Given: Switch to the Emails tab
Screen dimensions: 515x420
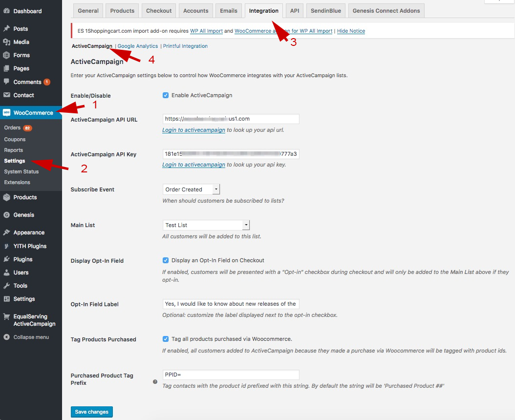Looking at the screenshot, I should click(x=229, y=11).
